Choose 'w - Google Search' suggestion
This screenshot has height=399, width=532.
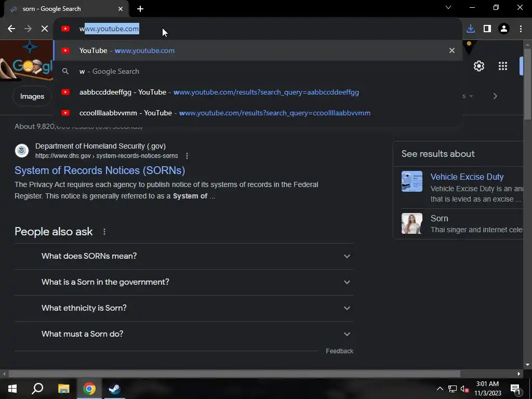click(258, 71)
